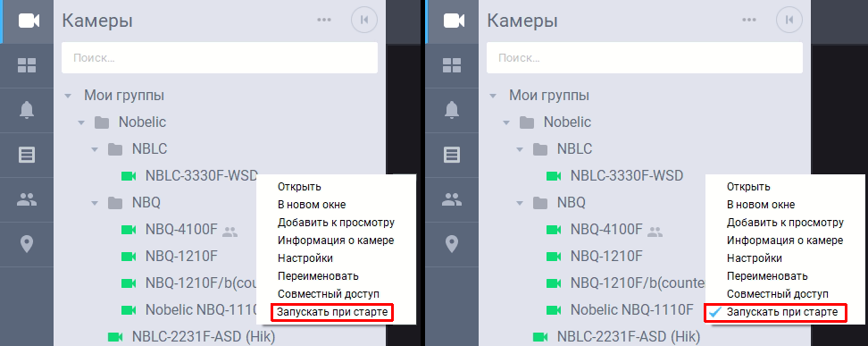Select NBQ-1210F/b(counter) camera in right panel

(638, 283)
